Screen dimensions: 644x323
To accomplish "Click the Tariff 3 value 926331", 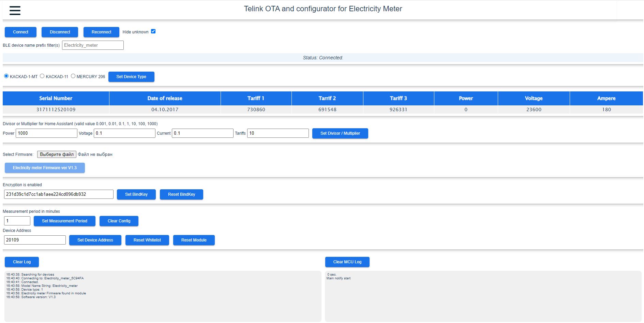I will click(x=399, y=109).
